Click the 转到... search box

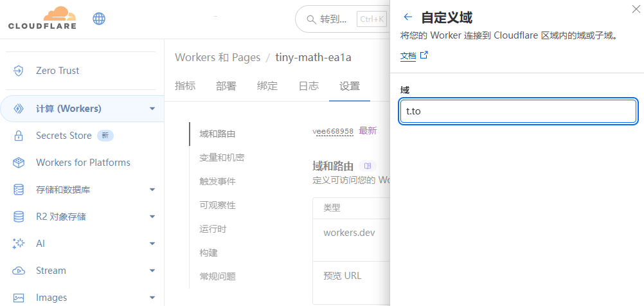tap(343, 19)
